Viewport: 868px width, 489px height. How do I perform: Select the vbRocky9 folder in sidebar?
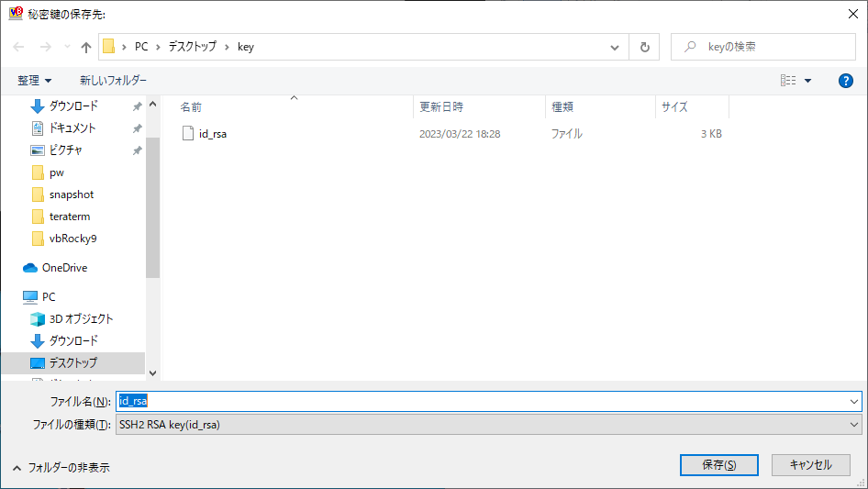72,239
